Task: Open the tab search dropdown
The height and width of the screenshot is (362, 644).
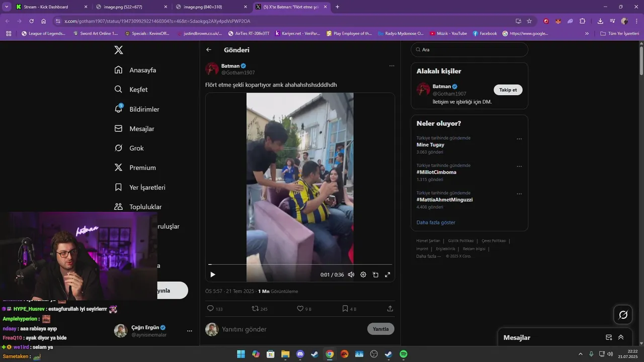Action: pyautogui.click(x=7, y=7)
